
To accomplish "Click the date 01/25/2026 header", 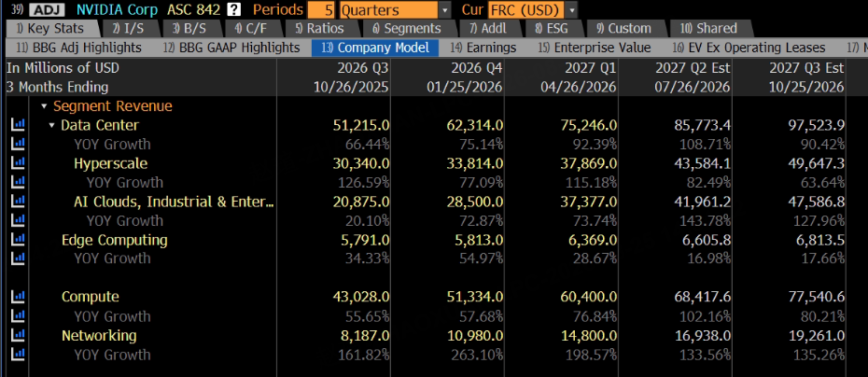I will coord(464,87).
